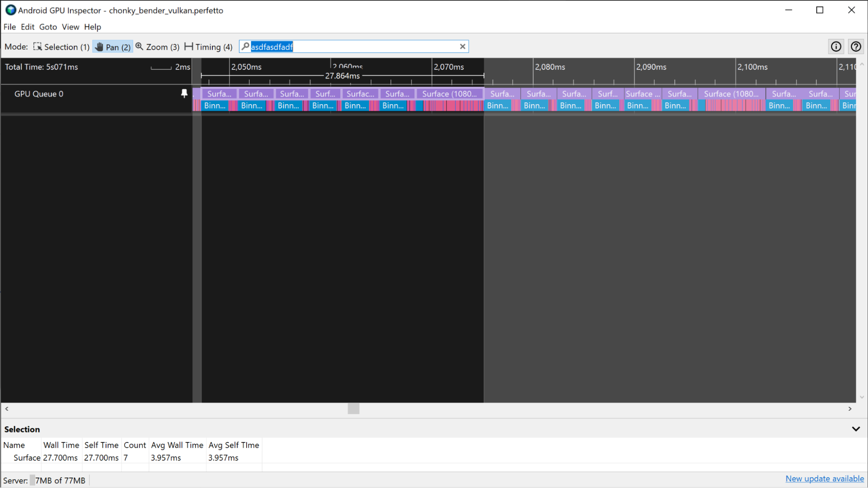Open the trace info dialog

[836, 46]
